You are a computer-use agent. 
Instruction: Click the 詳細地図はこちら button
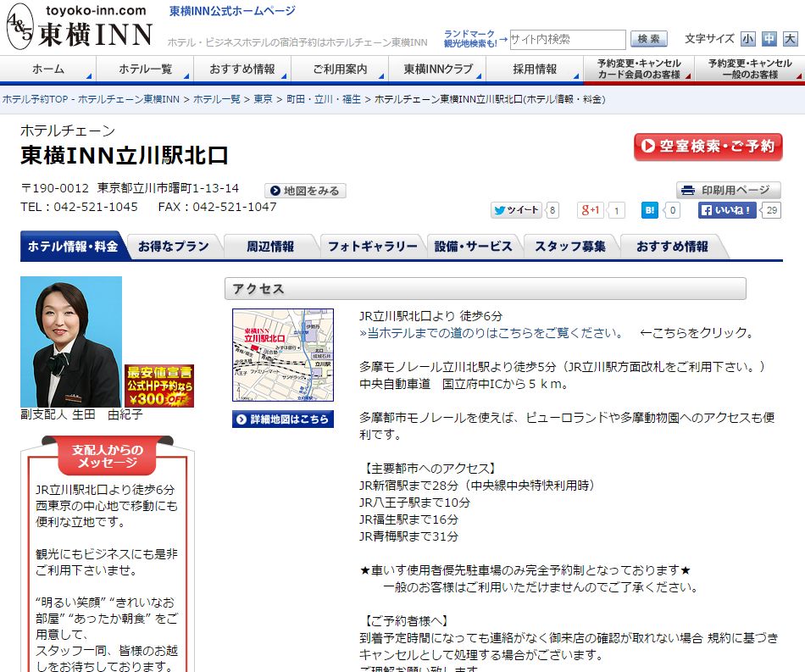click(283, 419)
